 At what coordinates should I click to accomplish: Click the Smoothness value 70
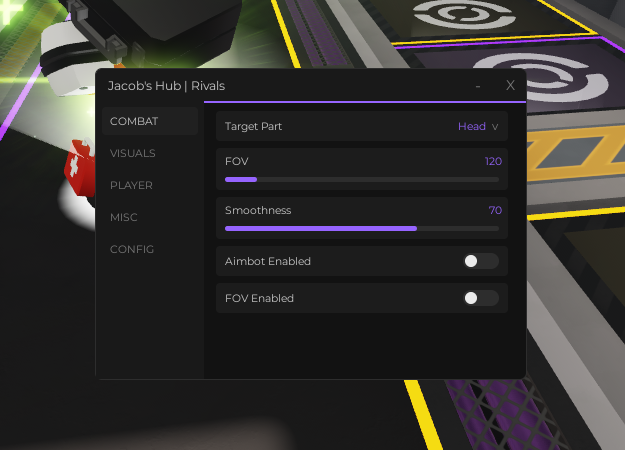pyautogui.click(x=495, y=210)
